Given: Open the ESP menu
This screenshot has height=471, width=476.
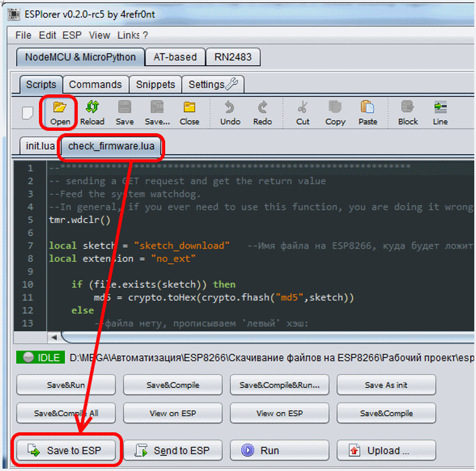Looking at the screenshot, I should (72, 35).
